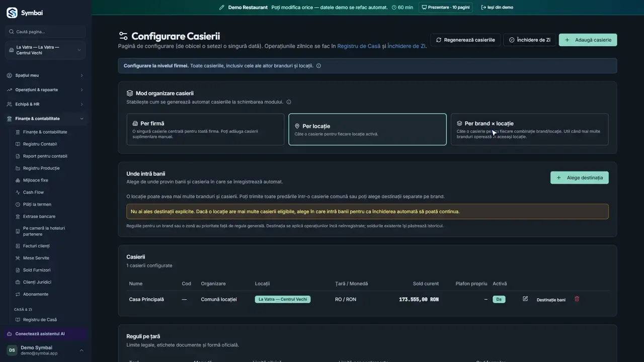Open the Extrase bancare sidebar item

coord(39,216)
